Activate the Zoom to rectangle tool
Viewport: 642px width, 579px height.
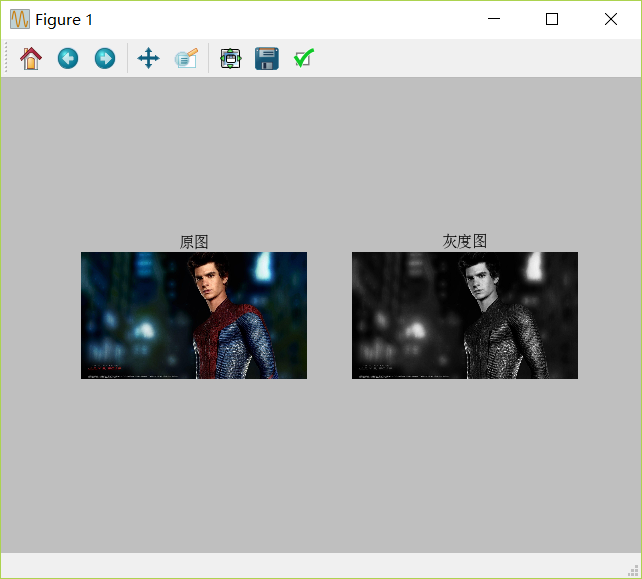click(x=186, y=58)
